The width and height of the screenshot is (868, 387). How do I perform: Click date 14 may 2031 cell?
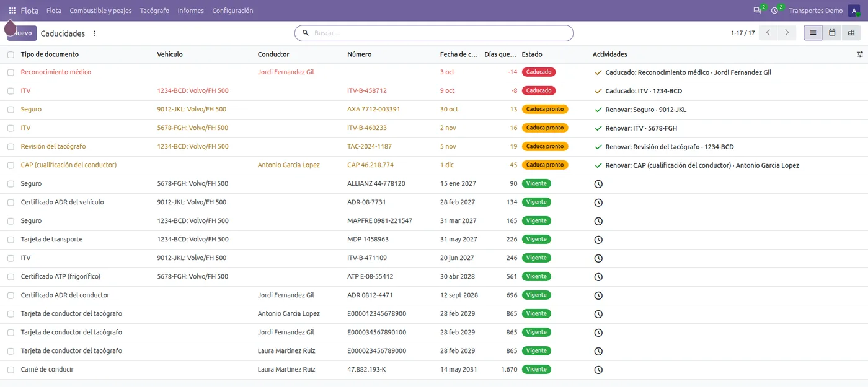(459, 370)
